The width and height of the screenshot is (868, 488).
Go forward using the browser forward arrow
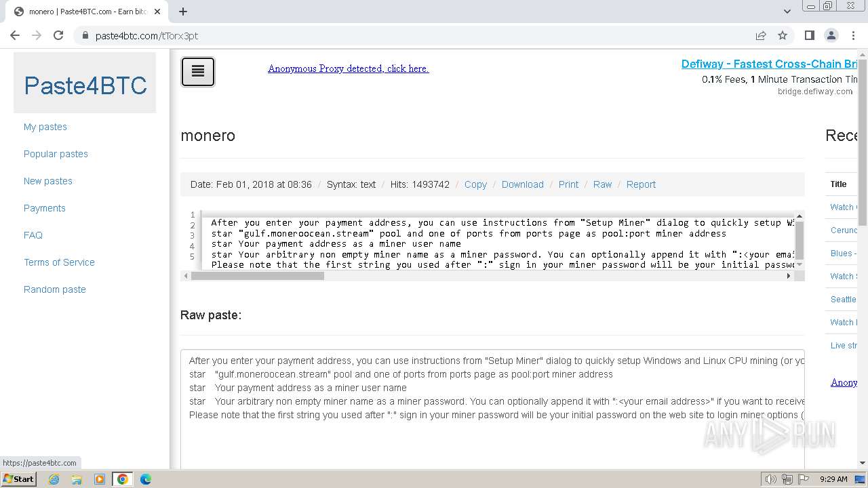tap(37, 35)
